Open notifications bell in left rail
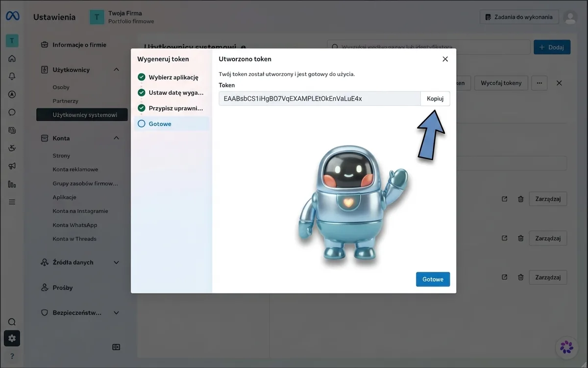 [12, 76]
